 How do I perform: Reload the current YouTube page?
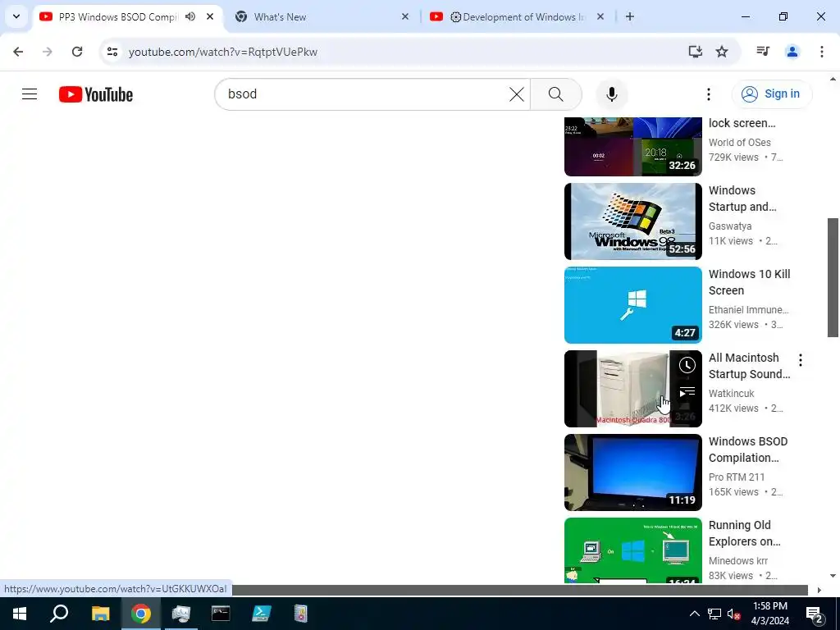[x=77, y=52]
